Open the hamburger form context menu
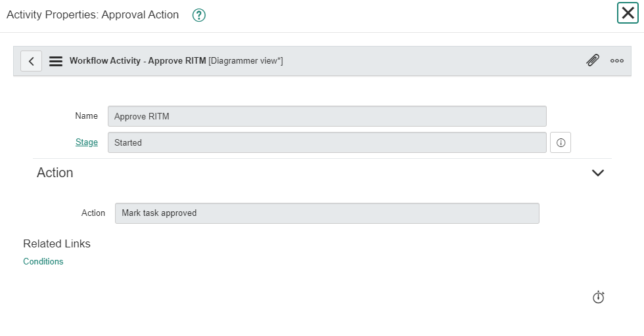The image size is (644, 336). click(56, 61)
